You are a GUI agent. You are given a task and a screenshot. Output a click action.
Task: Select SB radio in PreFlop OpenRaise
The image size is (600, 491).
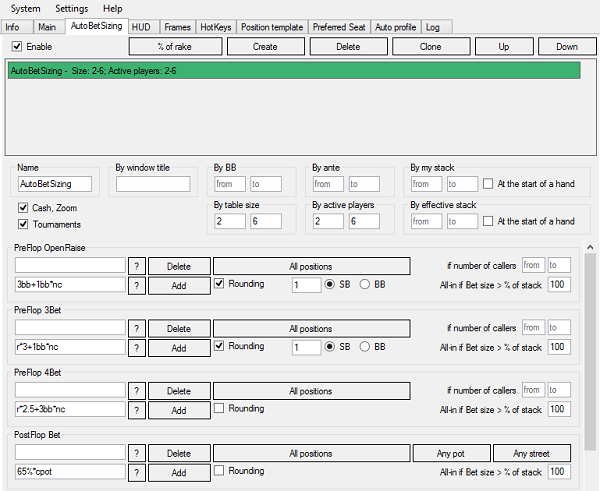(329, 284)
